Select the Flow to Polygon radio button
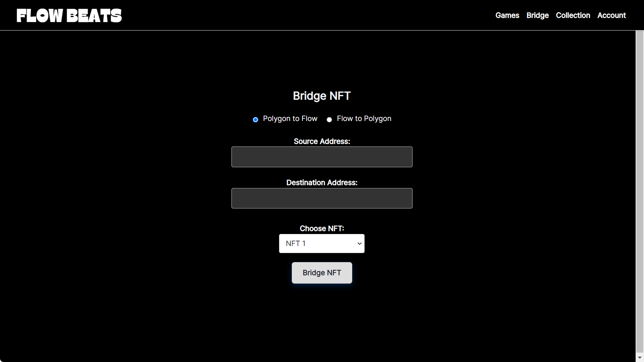This screenshot has width=644, height=362. pos(329,120)
